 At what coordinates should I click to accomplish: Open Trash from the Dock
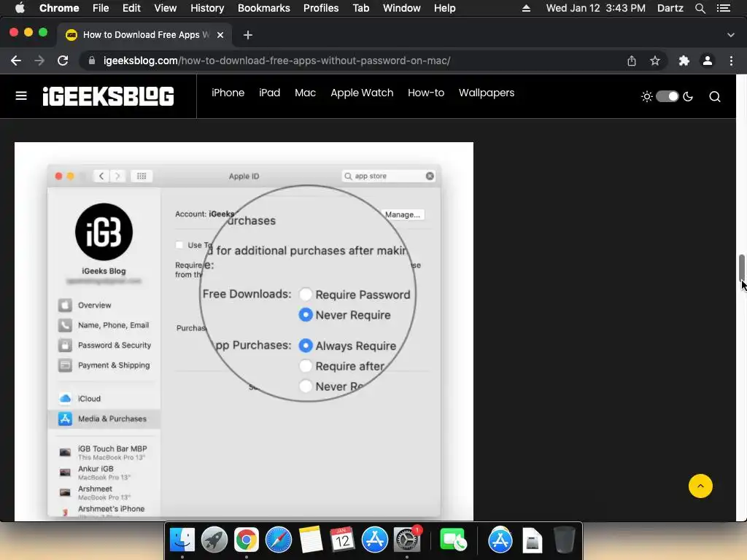point(565,540)
